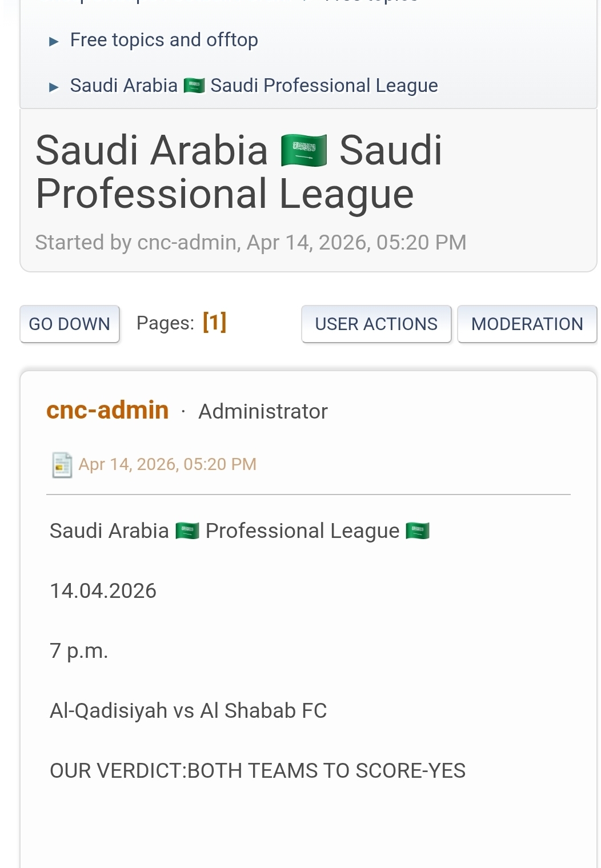This screenshot has width=601, height=868.
Task: Click the arrow before Free topics and offtop
Action: click(54, 41)
